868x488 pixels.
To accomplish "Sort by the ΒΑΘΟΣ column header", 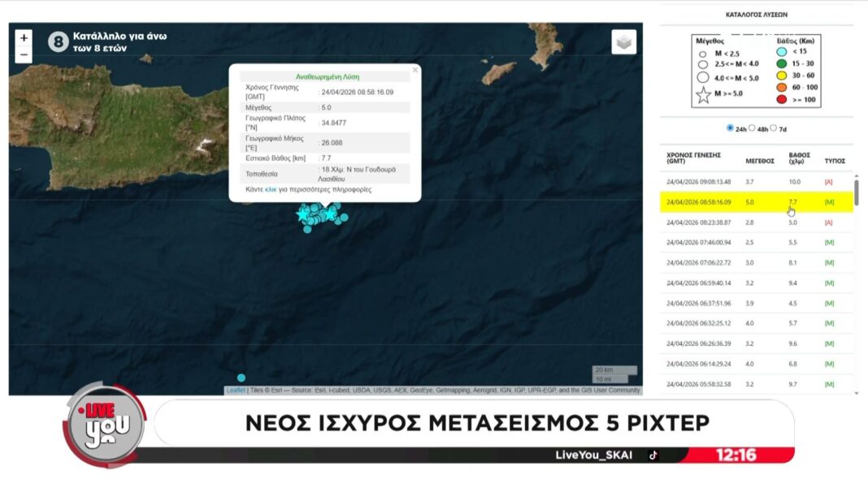I will point(799,158).
